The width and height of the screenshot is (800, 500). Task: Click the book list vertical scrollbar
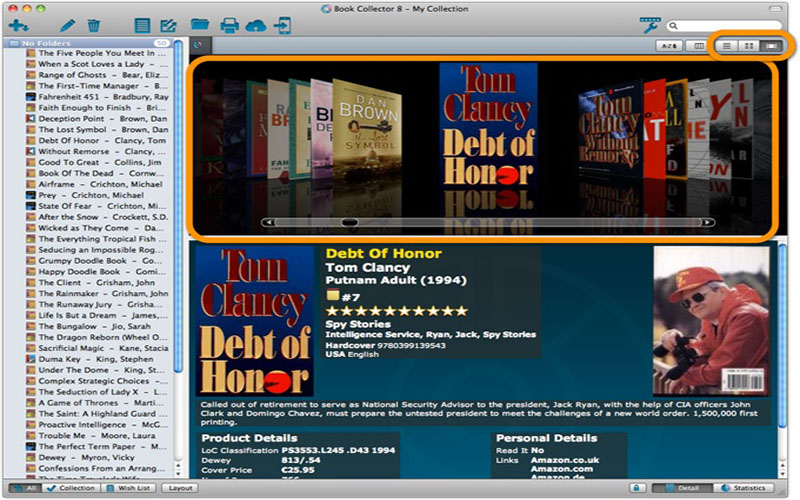[178, 207]
